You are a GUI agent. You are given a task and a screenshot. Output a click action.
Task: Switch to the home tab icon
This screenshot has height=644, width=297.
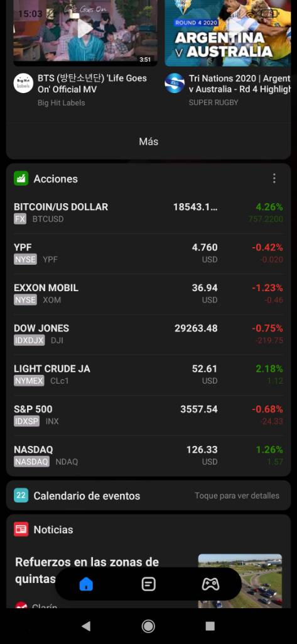86,584
